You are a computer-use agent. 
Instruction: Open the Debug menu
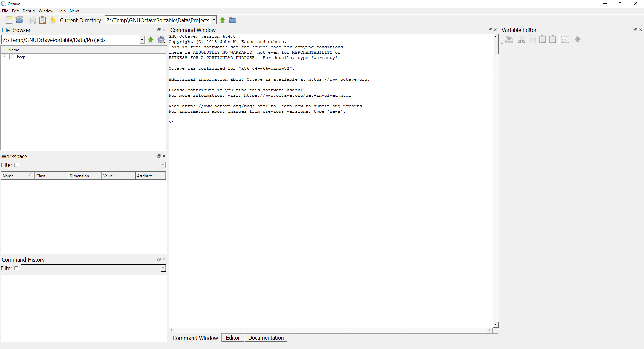point(29,11)
